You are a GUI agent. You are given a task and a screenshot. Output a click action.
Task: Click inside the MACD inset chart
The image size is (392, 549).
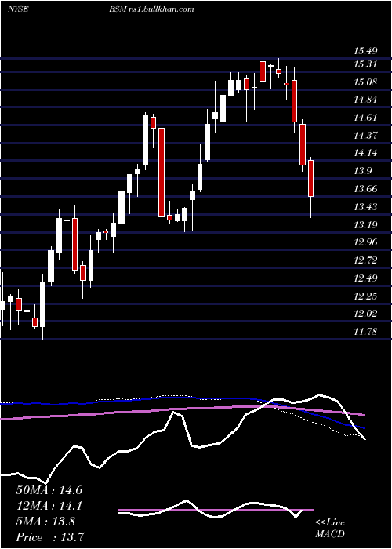(x=216, y=510)
